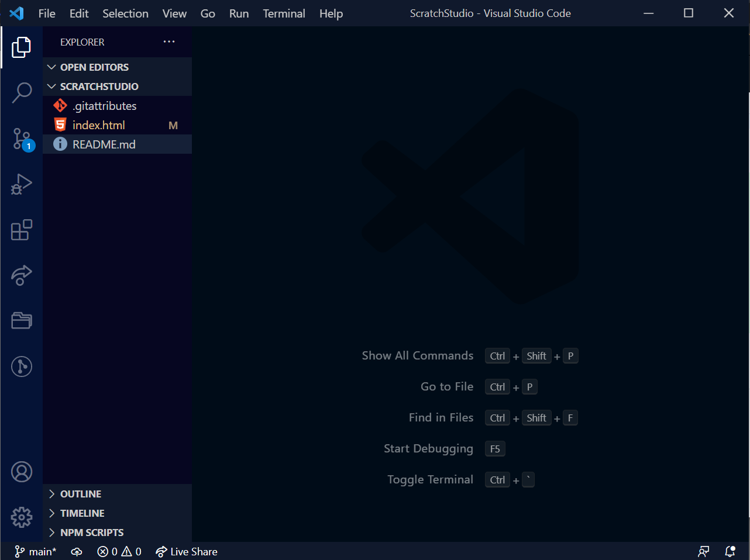Click the feedback icon in status bar

pyautogui.click(x=704, y=551)
